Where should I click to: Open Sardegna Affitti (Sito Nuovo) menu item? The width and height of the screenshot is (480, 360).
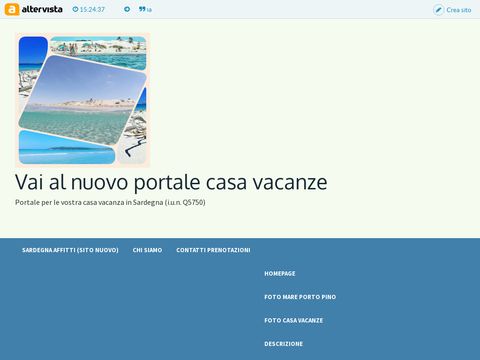70,250
